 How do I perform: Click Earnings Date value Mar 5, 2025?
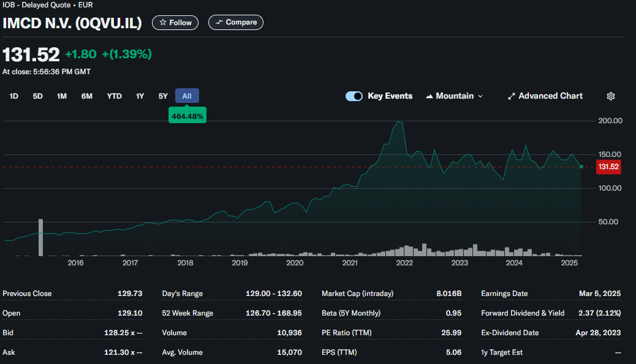coord(600,294)
